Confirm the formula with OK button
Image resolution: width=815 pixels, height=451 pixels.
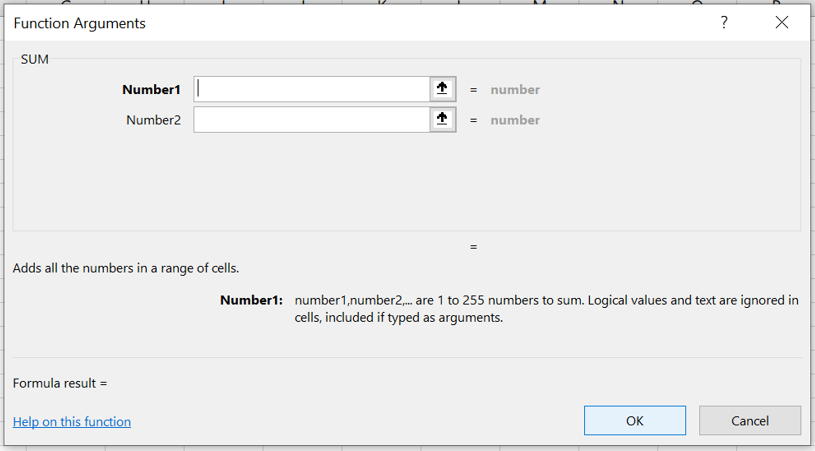[635, 420]
